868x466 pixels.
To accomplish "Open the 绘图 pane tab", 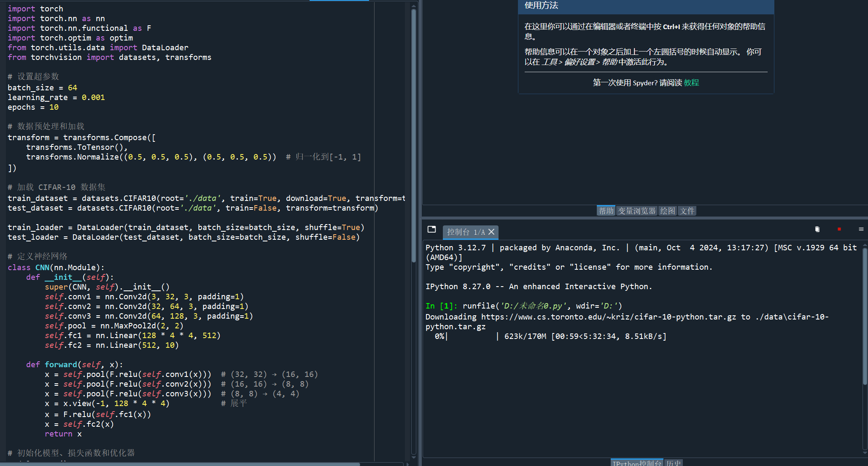I will (667, 211).
